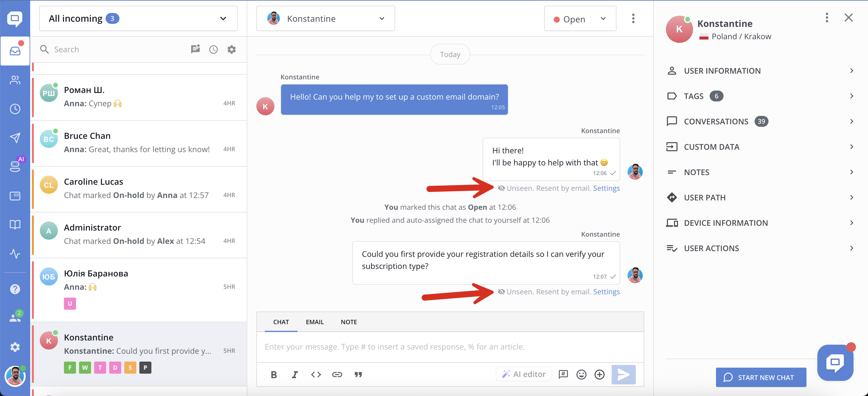868x396 pixels.
Task: Open the AI editor button
Action: click(524, 374)
